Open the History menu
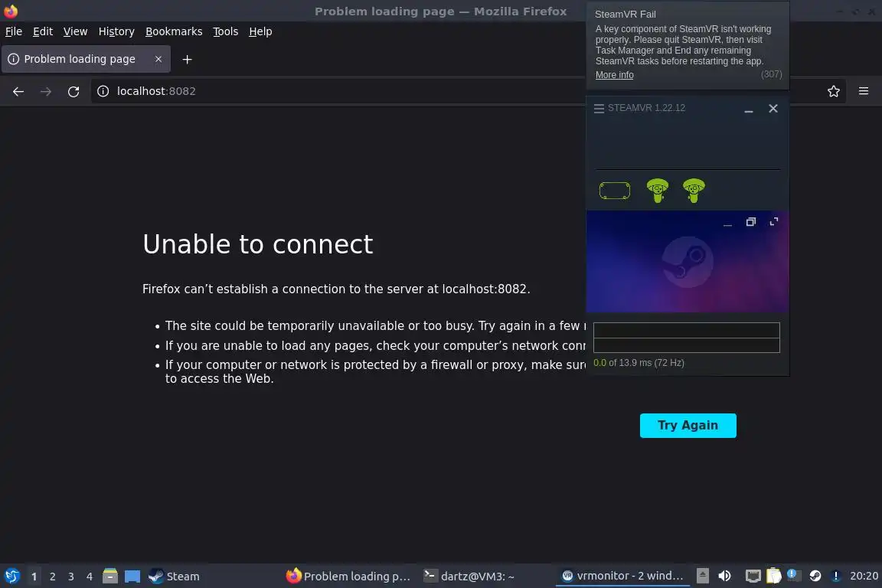Screen dimensions: 882x588 (116, 31)
